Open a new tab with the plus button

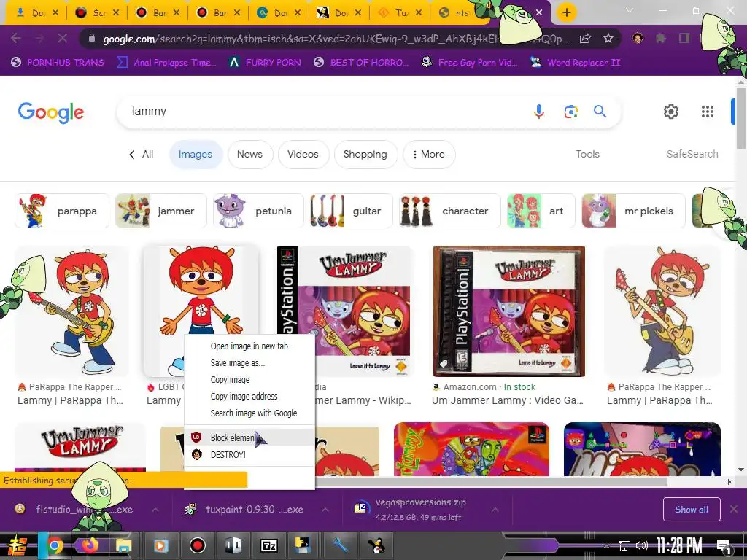click(566, 12)
